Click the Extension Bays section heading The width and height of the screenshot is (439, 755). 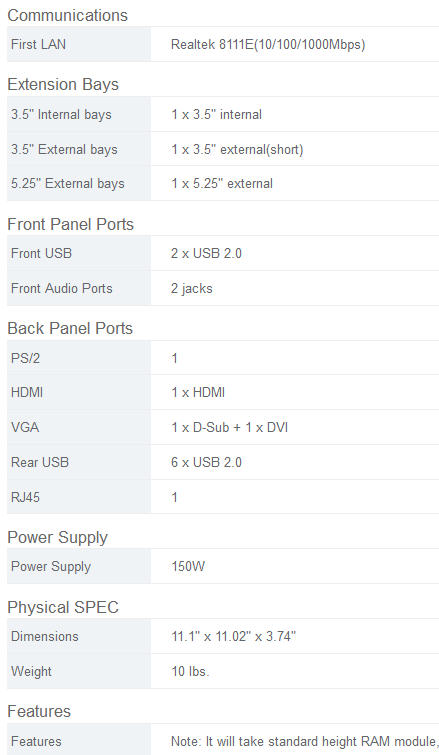coord(63,84)
